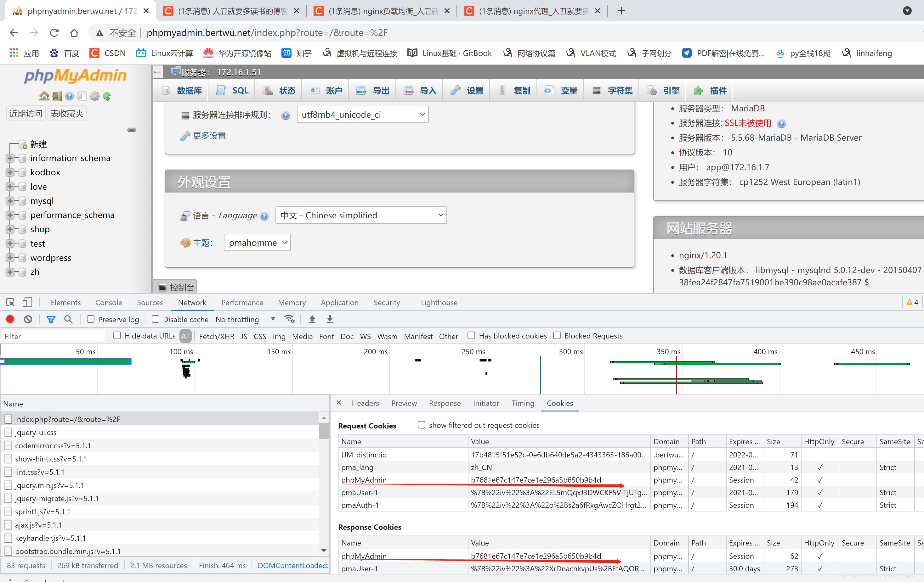Open the server collation dropdown
The image size is (924, 582).
pos(363,115)
